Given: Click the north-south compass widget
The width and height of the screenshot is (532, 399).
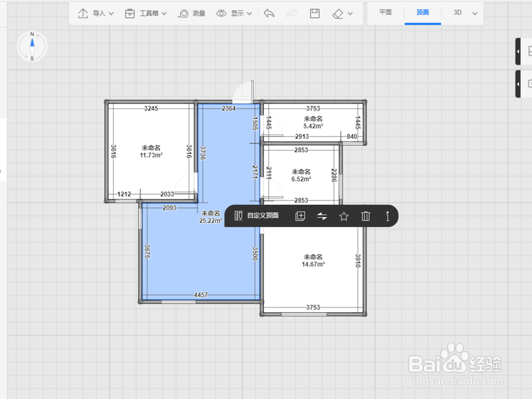Looking at the screenshot, I should click(32, 46).
